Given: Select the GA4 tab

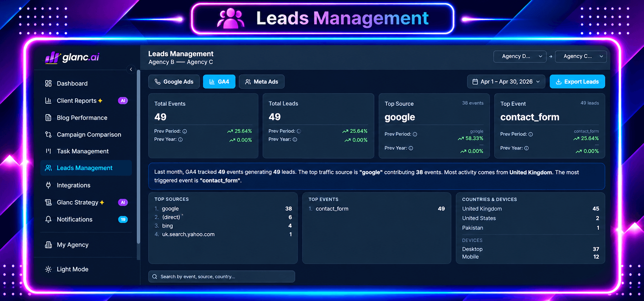Looking at the screenshot, I should click(219, 82).
